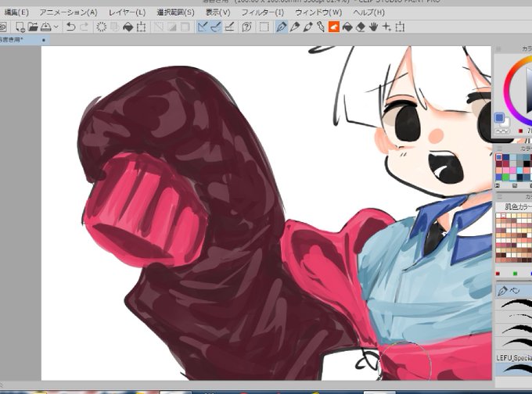The width and height of the screenshot is (532, 394).
Task: Open the ヘルプ(H) menu
Action: [368, 13]
